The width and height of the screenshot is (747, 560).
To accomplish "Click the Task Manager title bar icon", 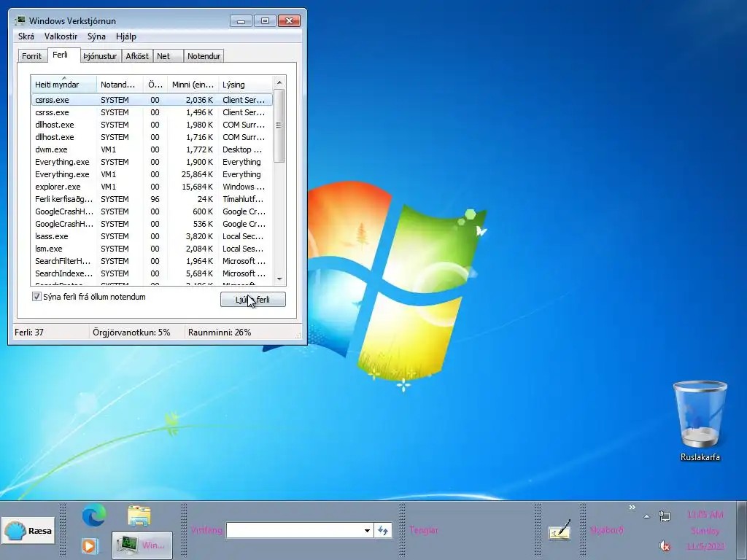I will coord(20,20).
